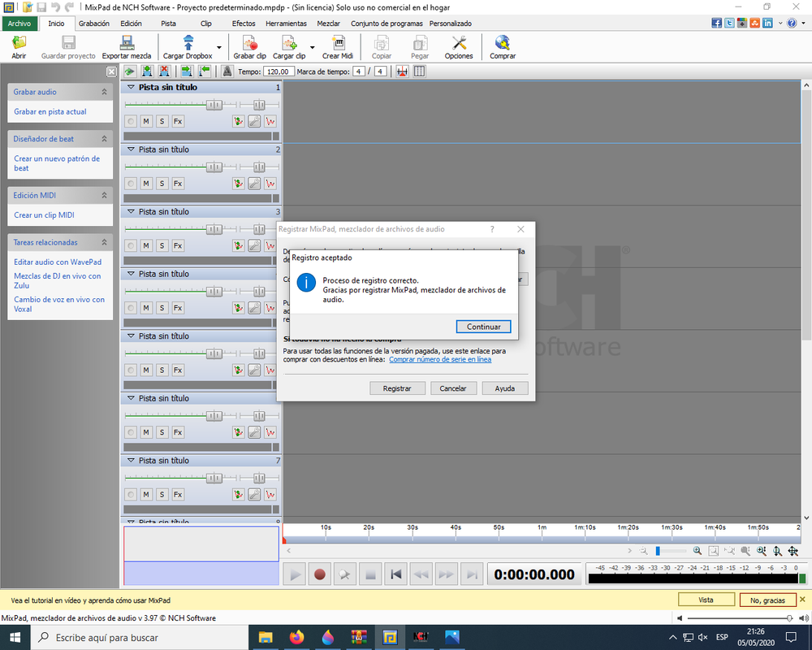The width and height of the screenshot is (812, 650).
Task: Click the Facebook share icon
Action: (717, 23)
